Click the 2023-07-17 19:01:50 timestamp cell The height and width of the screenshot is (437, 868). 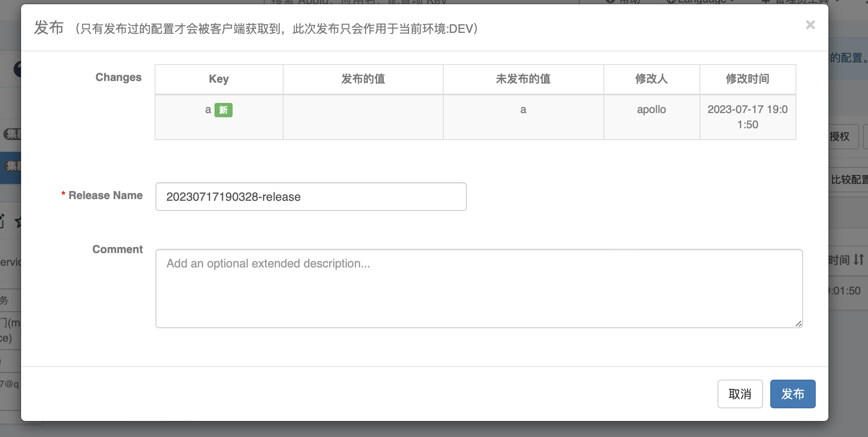(747, 117)
